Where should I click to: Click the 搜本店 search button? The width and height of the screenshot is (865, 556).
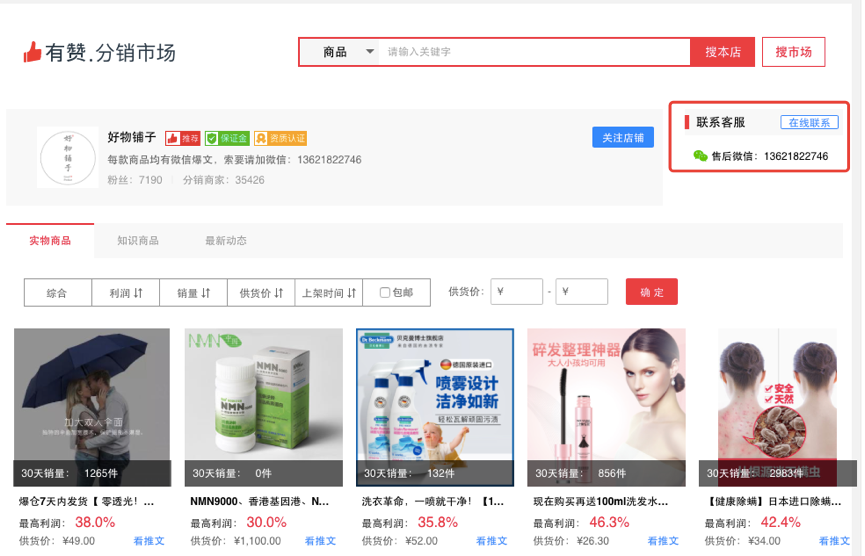tap(722, 52)
